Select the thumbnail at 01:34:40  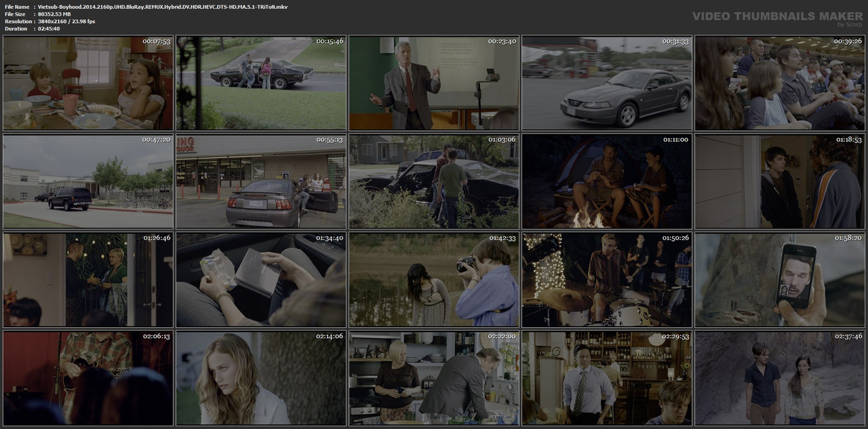[261, 280]
